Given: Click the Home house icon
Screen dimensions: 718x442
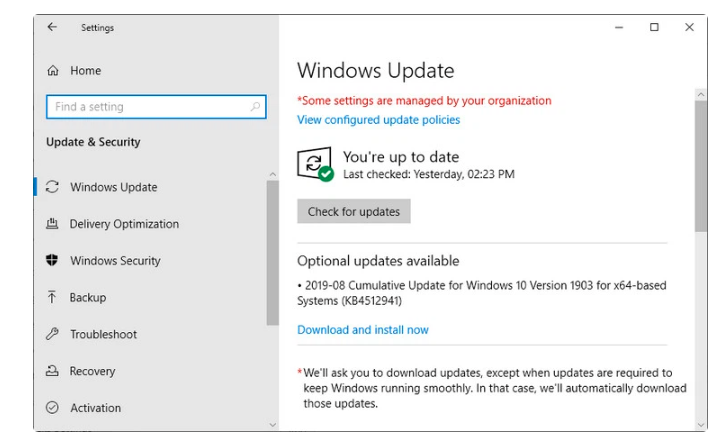Looking at the screenshot, I should (x=53, y=71).
